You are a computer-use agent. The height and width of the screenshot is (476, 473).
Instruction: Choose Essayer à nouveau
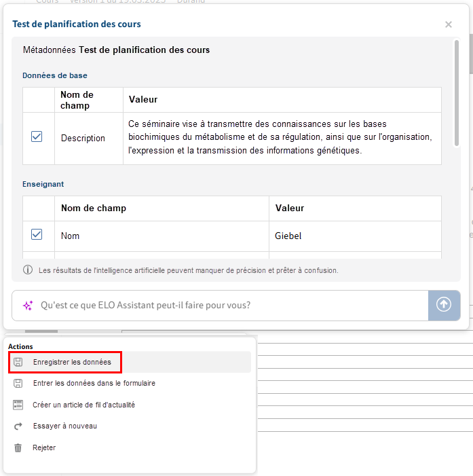tap(130, 426)
